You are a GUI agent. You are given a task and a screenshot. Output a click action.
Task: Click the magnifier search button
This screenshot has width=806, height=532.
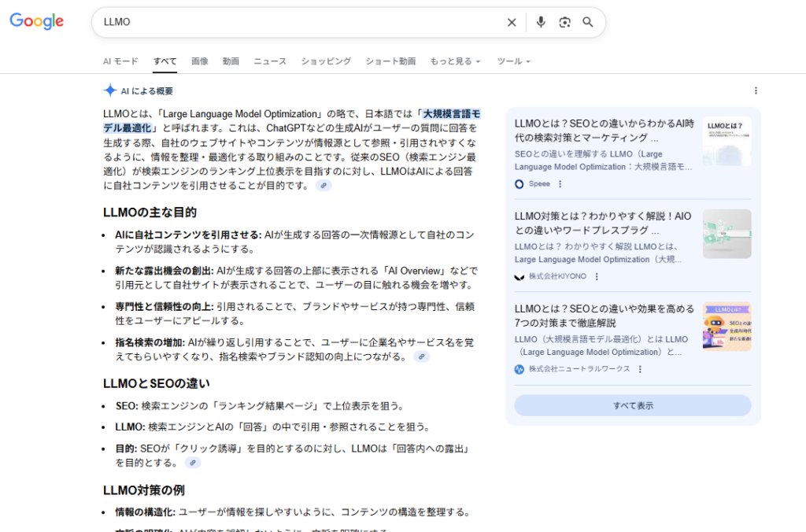click(x=588, y=22)
